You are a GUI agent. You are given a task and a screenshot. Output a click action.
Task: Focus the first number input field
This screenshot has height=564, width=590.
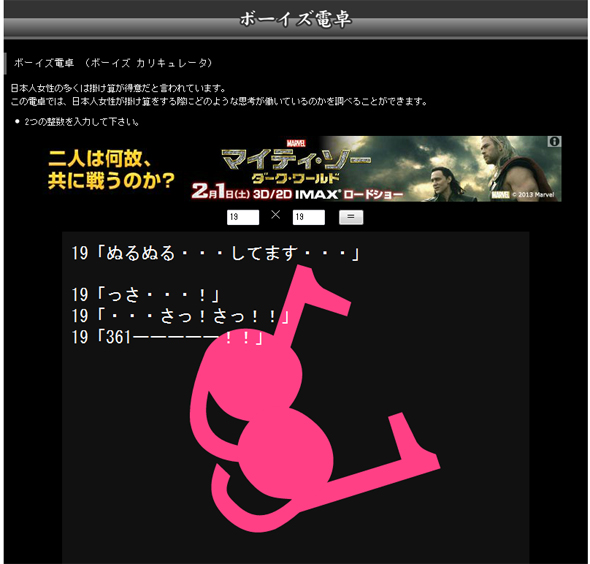point(243,217)
